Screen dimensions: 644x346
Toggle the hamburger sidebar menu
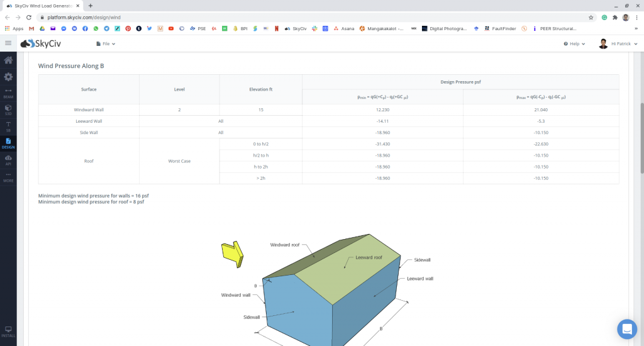8,43
